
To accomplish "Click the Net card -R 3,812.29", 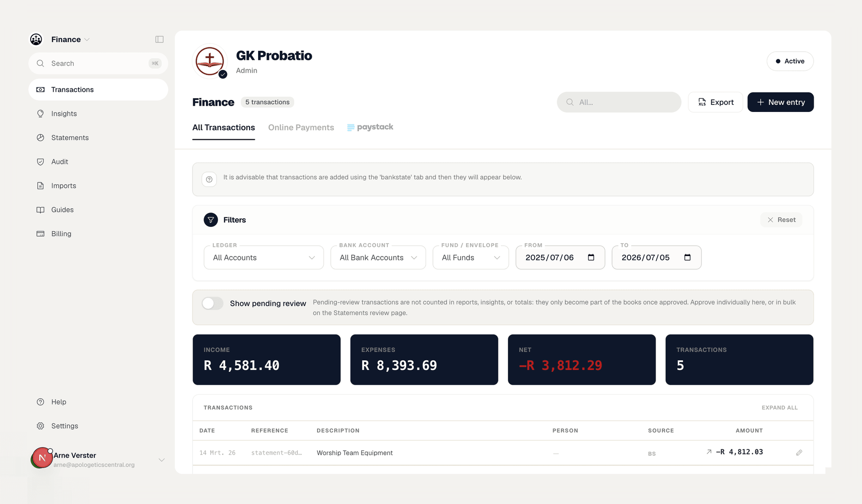I will pyautogui.click(x=582, y=359).
